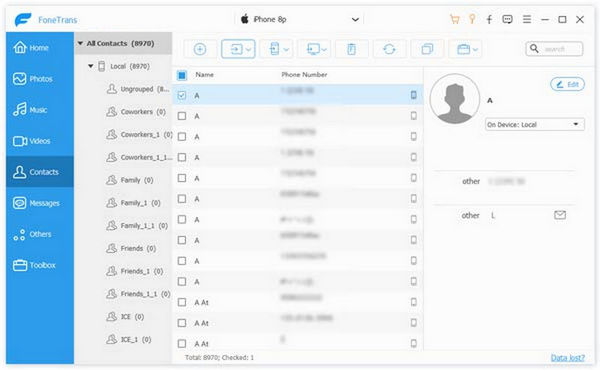This screenshot has height=370, width=600.
Task: Open Photos section in sidebar
Action: 40,79
